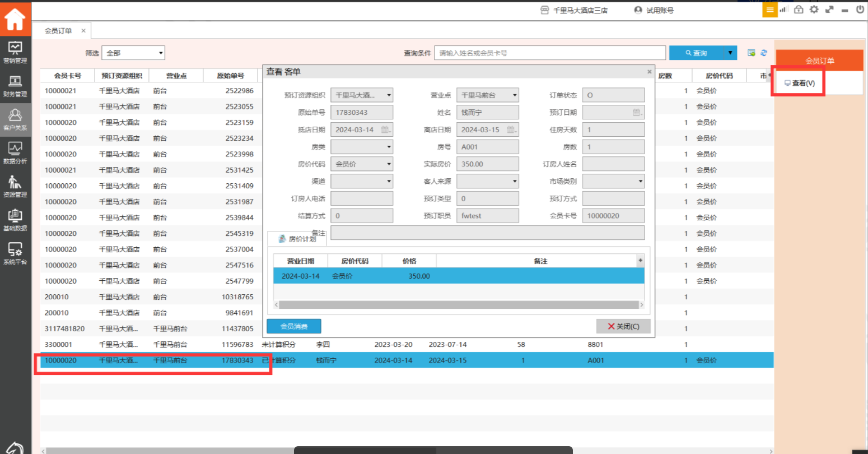
Task: Open 财务管理 in the sidebar
Action: [x=15, y=86]
